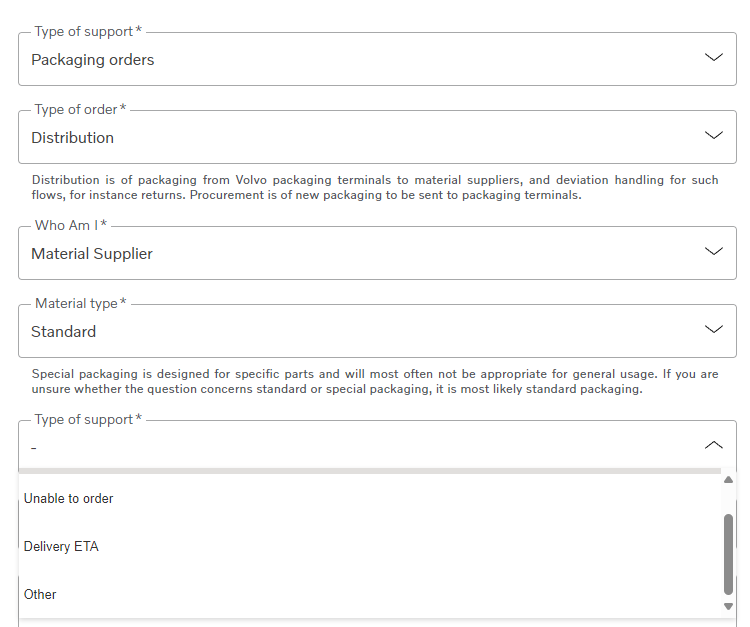750x627 pixels.
Task: Open the Who Am I dropdown
Action: point(377,253)
